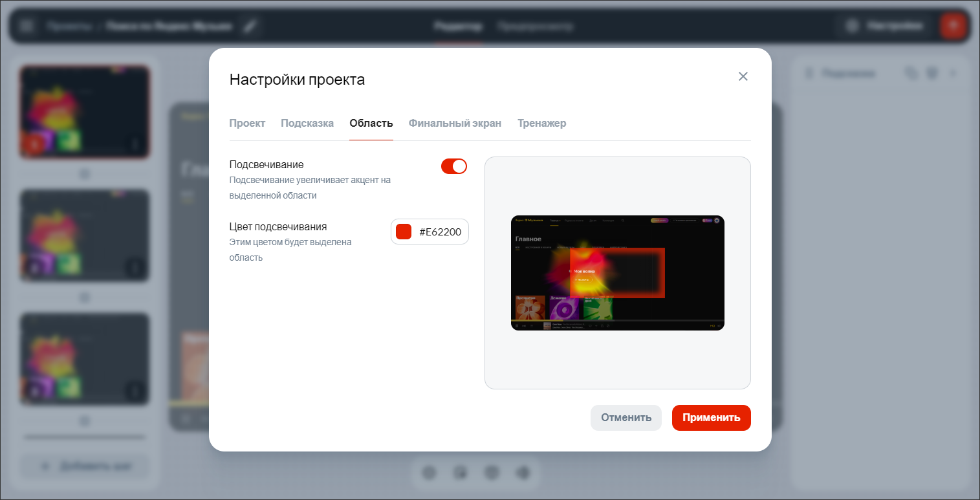
Task: Click the Подсказка icon in the right panel header
Action: pyautogui.click(x=809, y=73)
